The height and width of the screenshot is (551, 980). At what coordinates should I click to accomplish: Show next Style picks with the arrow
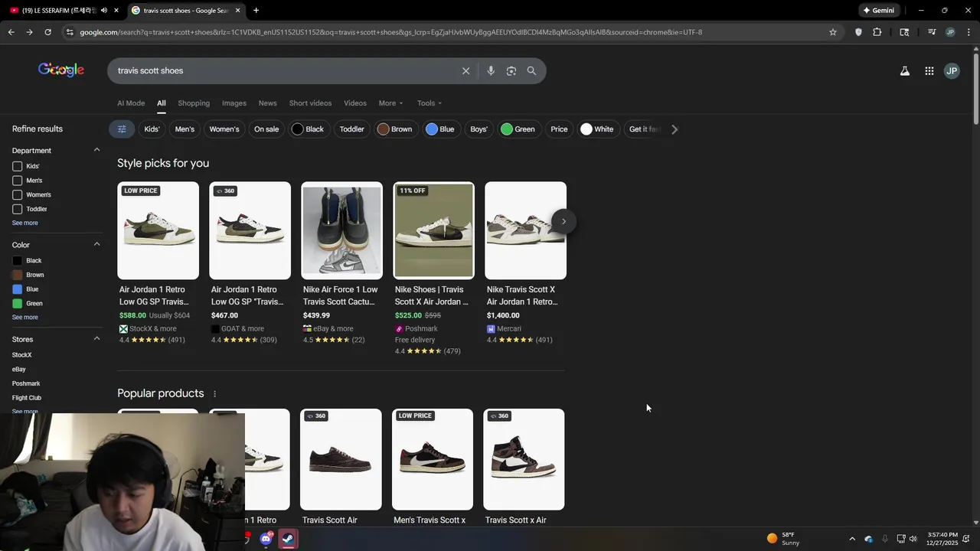click(x=563, y=222)
